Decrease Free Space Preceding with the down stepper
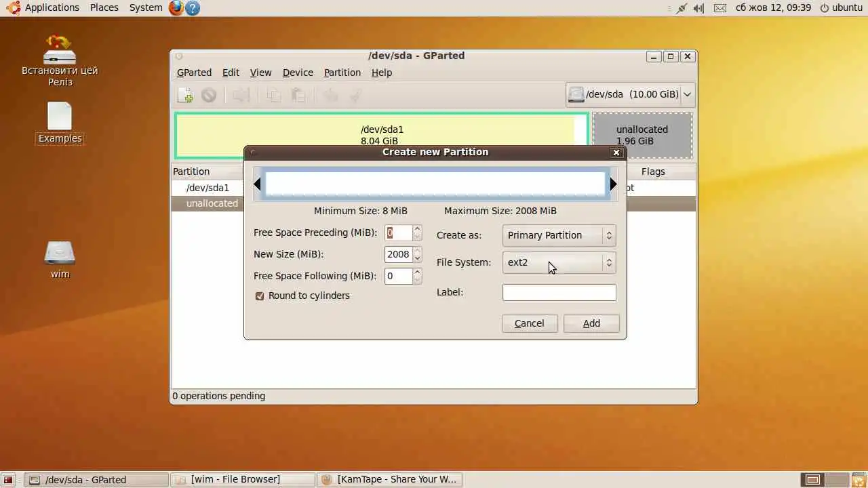This screenshot has width=868, height=488. tap(417, 237)
